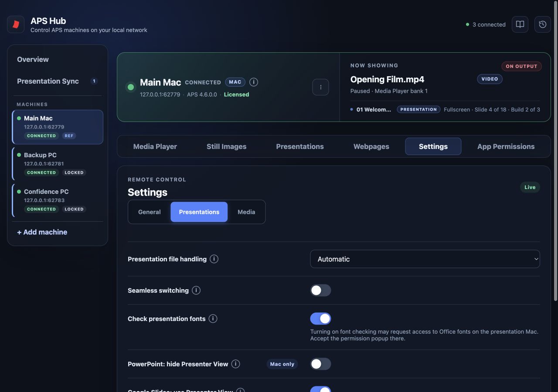Click CONNECTED badge under Backup PC
Image resolution: width=558 pixels, height=392 pixels.
tap(41, 172)
